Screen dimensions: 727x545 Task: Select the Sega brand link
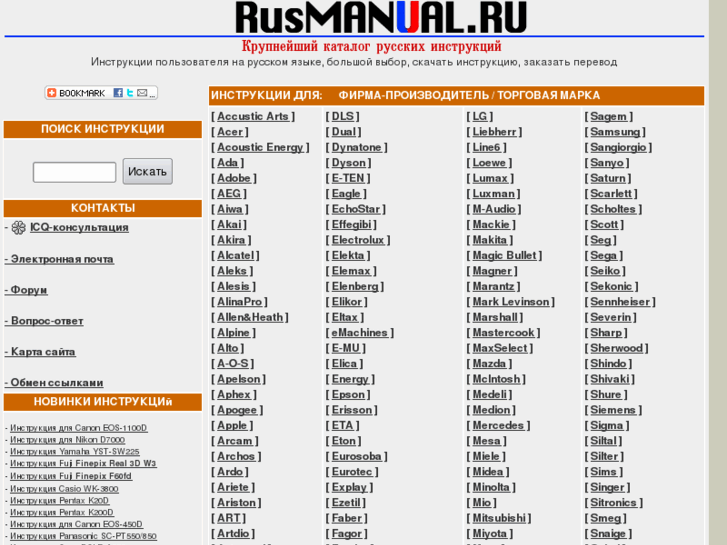(x=603, y=256)
